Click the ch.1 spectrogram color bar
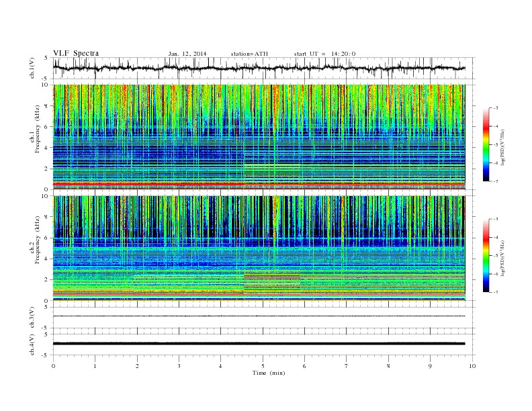This screenshot has height=411, width=532. [x=486, y=144]
